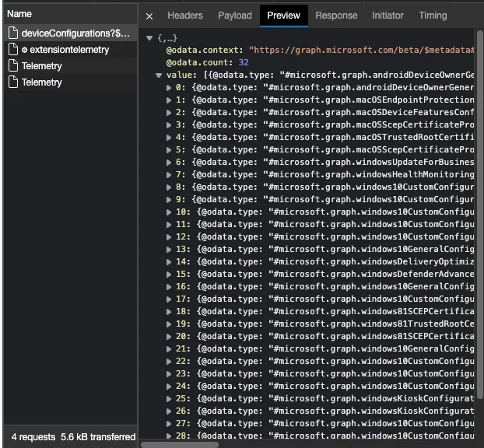Expand item 23 in value array
This screenshot has width=484, height=448.
click(169, 373)
